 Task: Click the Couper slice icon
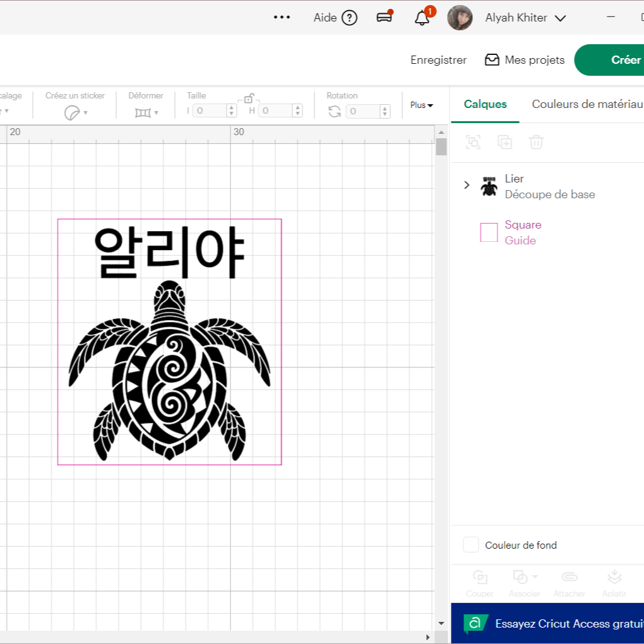click(x=480, y=577)
